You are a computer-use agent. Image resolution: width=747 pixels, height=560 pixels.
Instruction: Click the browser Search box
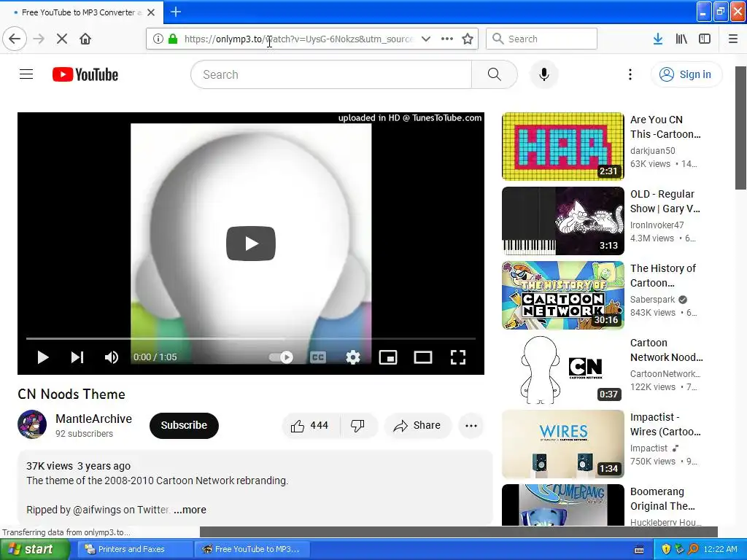(542, 39)
